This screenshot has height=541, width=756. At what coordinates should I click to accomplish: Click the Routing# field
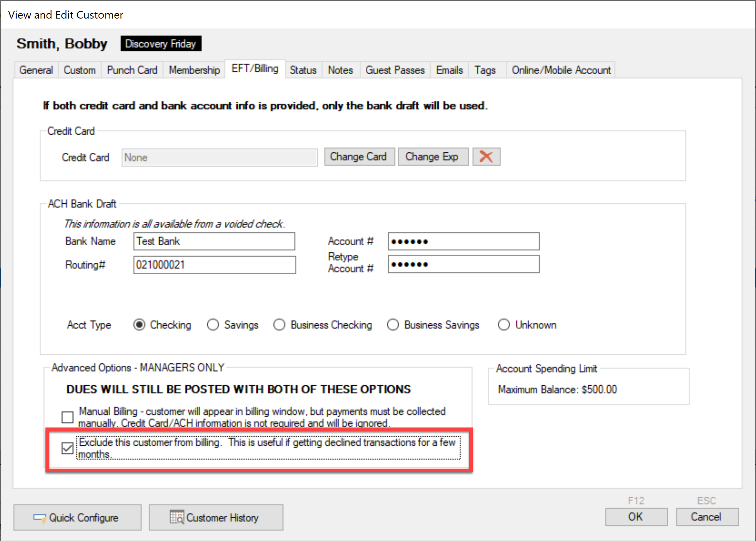(x=215, y=265)
